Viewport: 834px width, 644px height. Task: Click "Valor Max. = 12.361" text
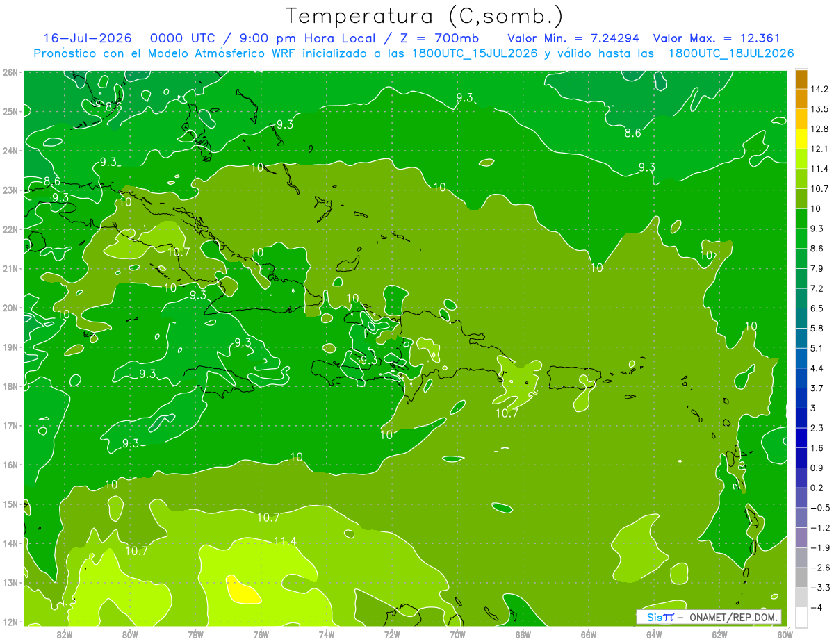click(717, 38)
